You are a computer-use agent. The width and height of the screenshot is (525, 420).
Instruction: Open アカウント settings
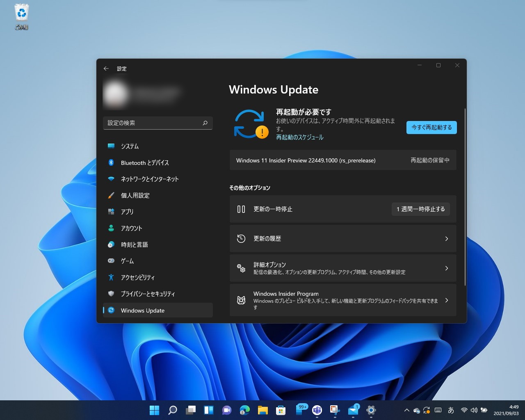click(x=131, y=228)
